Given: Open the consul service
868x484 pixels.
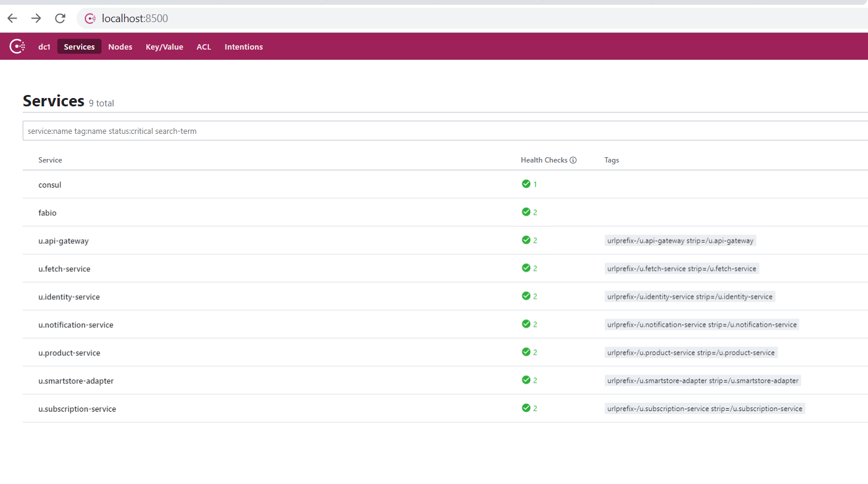Looking at the screenshot, I should 50,185.
